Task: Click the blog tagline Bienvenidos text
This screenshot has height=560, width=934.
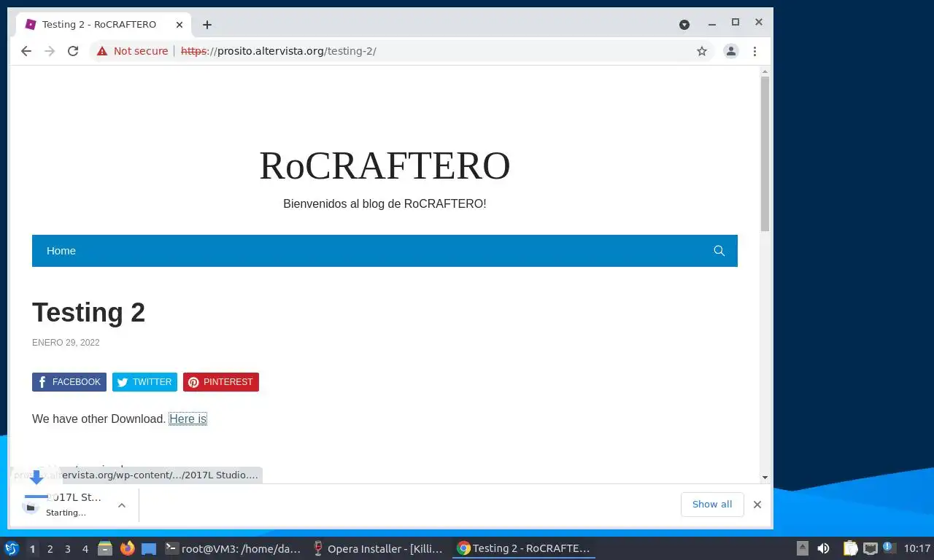Action: [x=385, y=204]
